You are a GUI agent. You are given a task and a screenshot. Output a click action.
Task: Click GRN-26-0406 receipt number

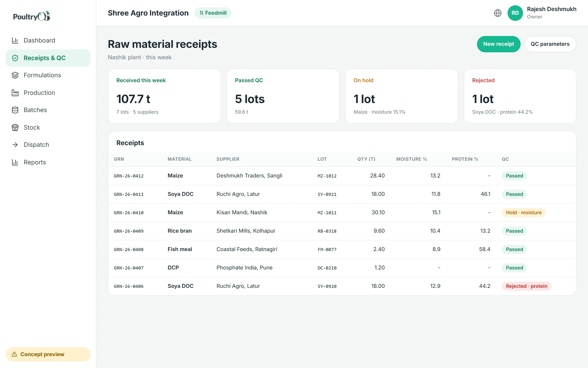click(x=129, y=286)
